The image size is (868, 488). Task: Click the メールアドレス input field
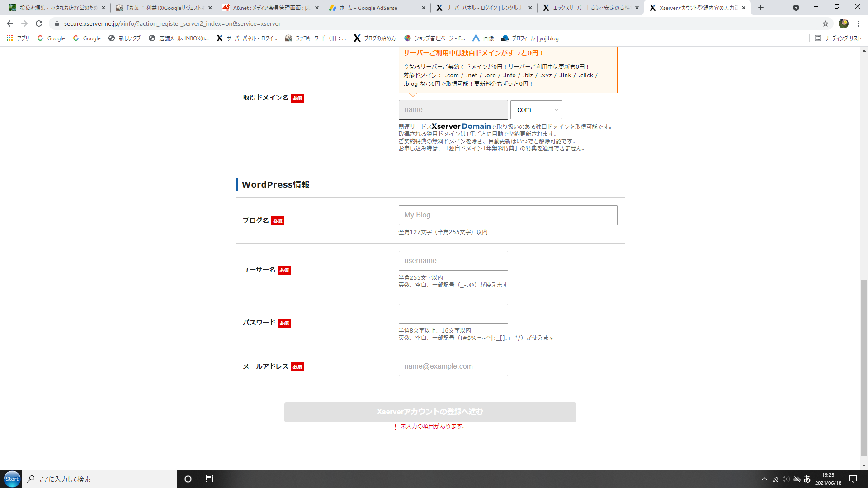[453, 366]
